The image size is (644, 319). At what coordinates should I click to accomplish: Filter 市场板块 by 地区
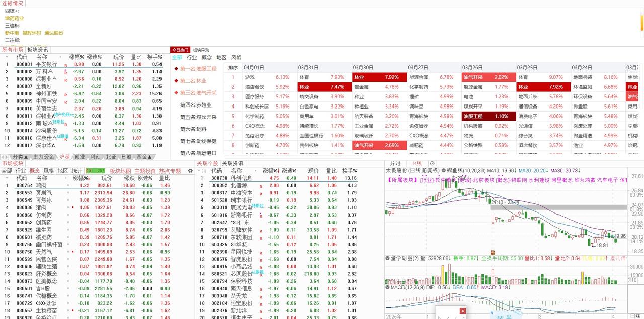(63, 171)
